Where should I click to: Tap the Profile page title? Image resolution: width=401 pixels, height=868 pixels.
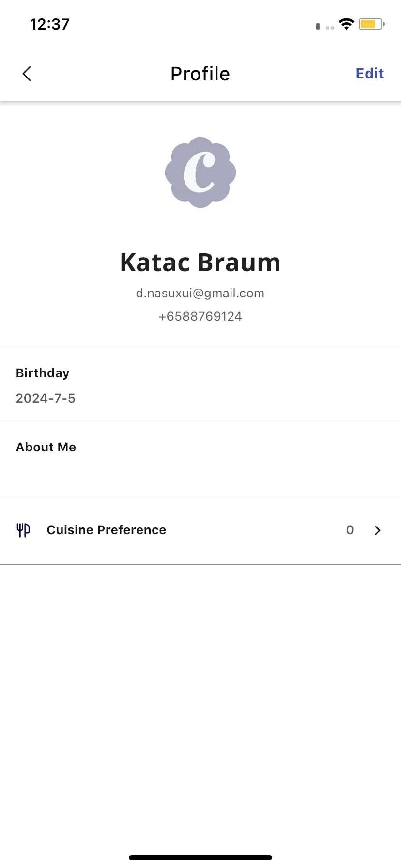tap(200, 74)
